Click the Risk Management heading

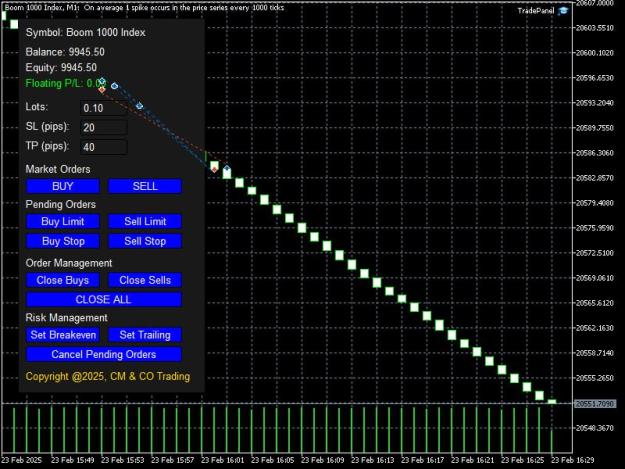coord(66,318)
